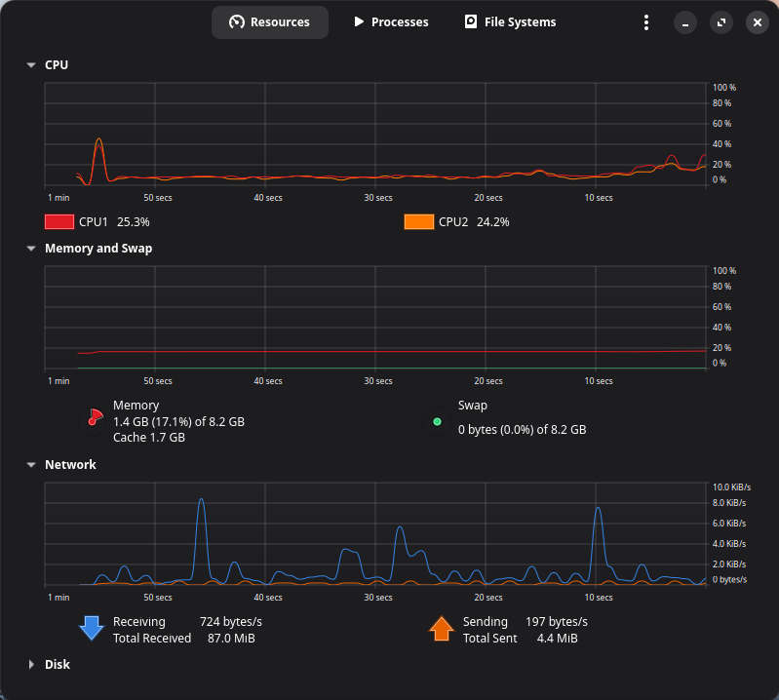Collapse the CPU section
The width and height of the screenshot is (779, 700).
pos(31,65)
